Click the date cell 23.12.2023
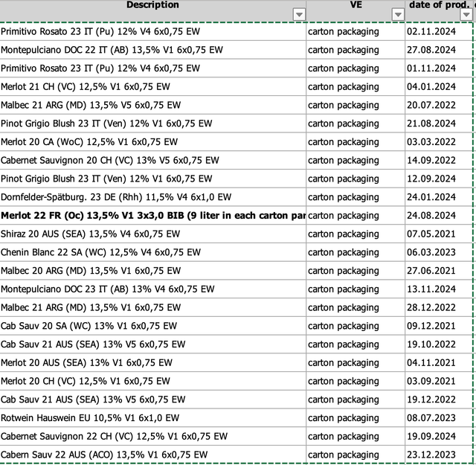The height and width of the screenshot is (465, 476). (439, 455)
